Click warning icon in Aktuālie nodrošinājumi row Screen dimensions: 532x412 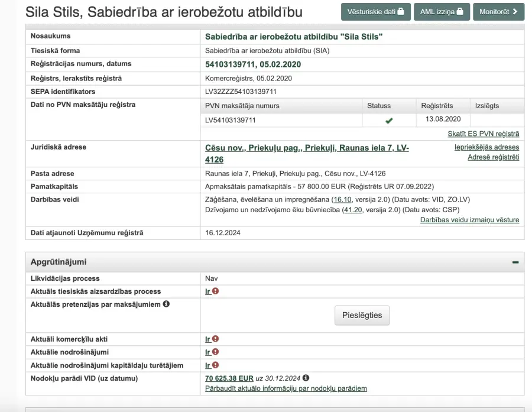215,352
